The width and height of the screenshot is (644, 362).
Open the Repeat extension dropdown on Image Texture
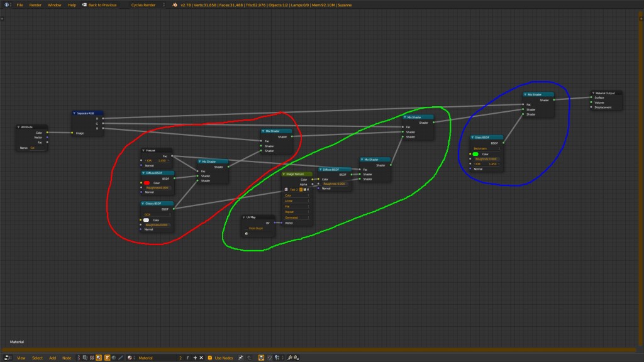click(x=296, y=212)
